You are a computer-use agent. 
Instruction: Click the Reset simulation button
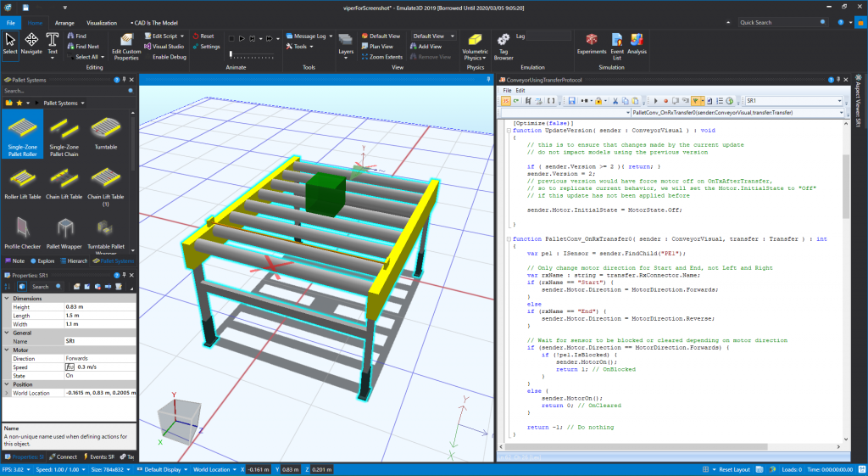click(x=203, y=36)
